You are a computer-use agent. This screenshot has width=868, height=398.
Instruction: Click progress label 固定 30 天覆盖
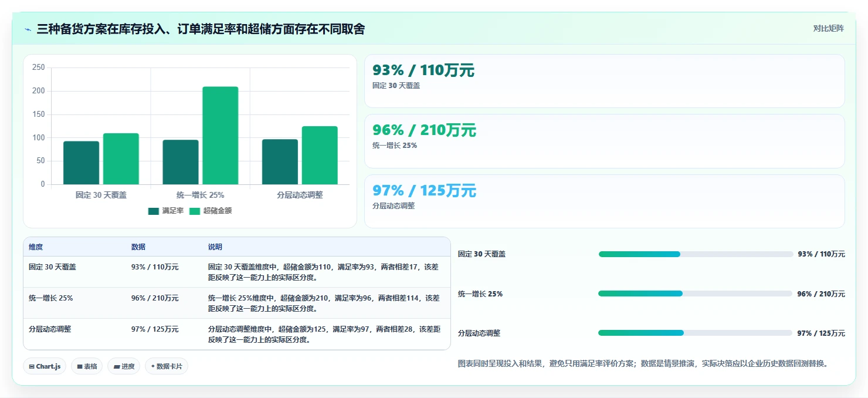(482, 254)
